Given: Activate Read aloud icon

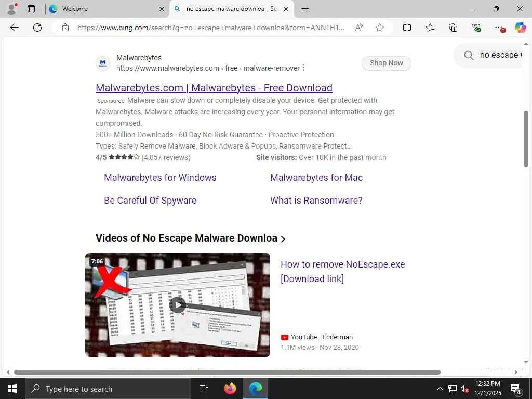Looking at the screenshot, I should 359,28.
